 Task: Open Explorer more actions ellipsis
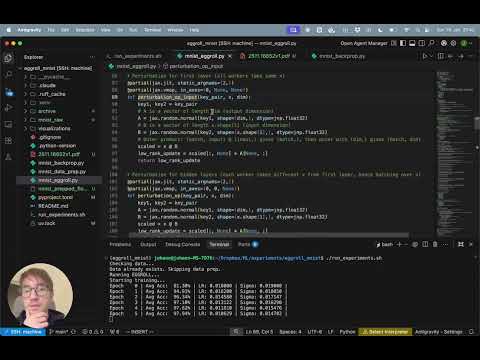point(92,57)
